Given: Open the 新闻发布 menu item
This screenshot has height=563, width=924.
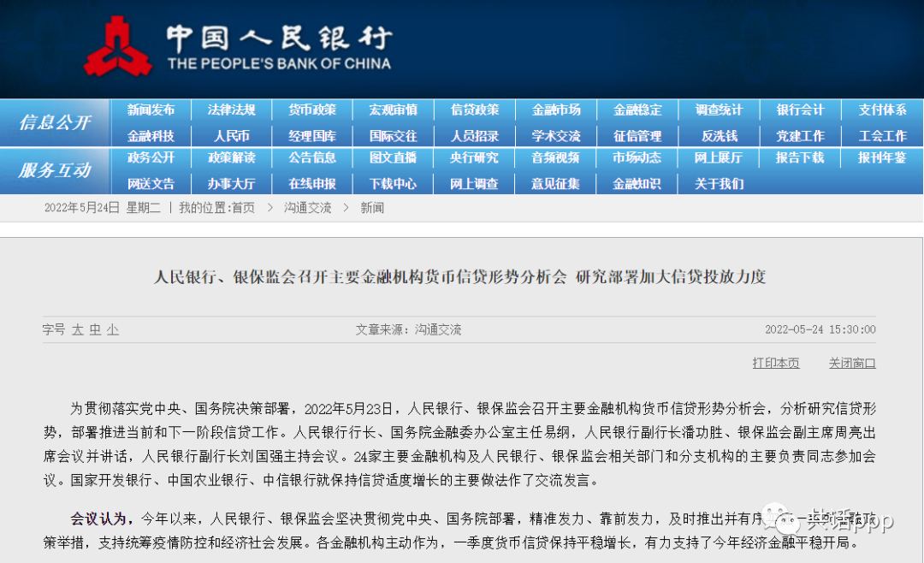Looking at the screenshot, I should pos(151,110).
